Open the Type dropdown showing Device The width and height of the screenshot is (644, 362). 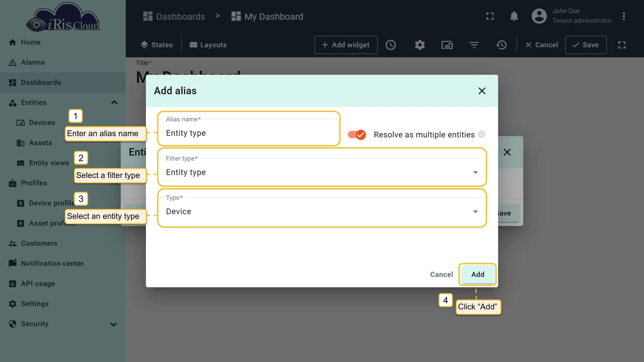(322, 212)
